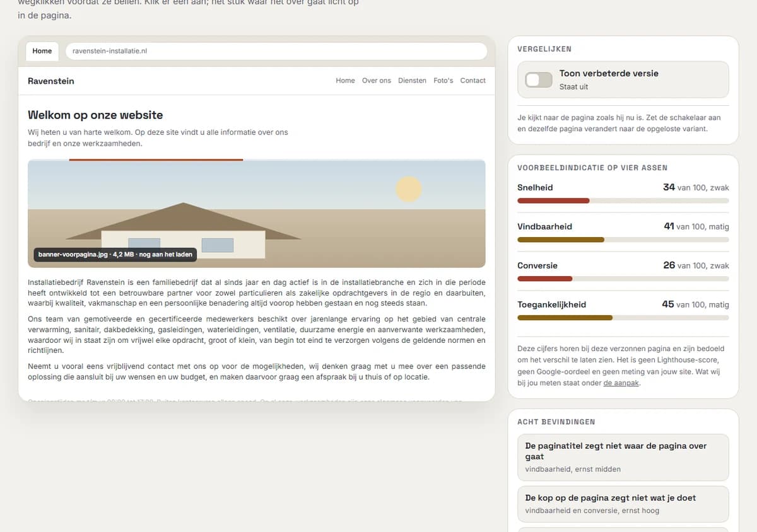The width and height of the screenshot is (757, 532).
Task: Click the sun graphic in the banner
Action: (408, 189)
